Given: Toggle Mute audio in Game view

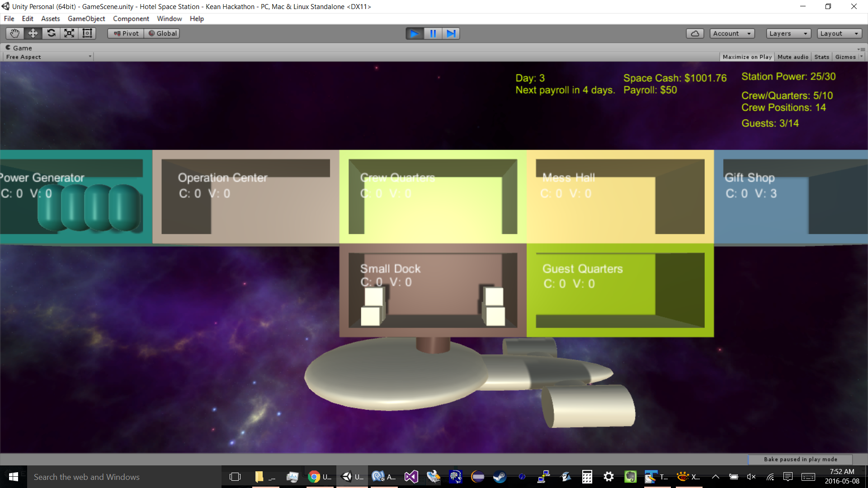Looking at the screenshot, I should point(793,57).
